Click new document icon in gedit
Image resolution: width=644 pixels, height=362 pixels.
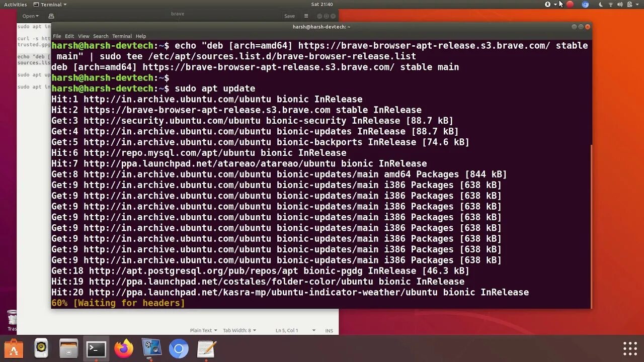(x=51, y=16)
